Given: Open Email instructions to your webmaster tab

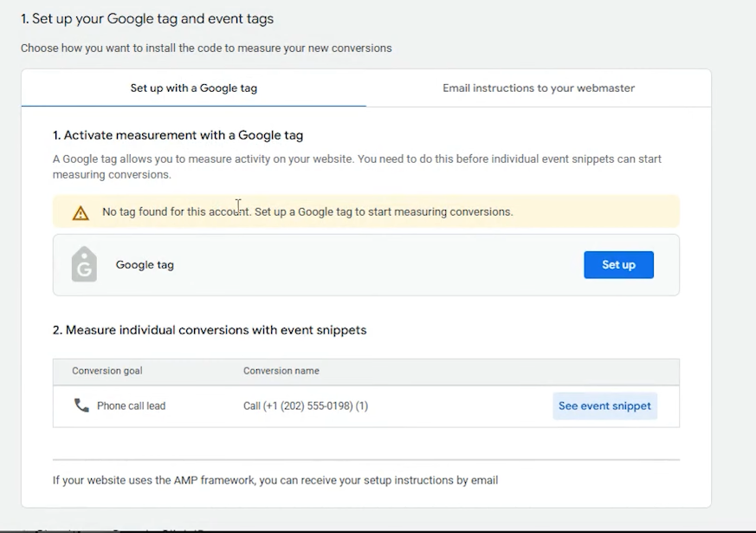Looking at the screenshot, I should click(539, 88).
